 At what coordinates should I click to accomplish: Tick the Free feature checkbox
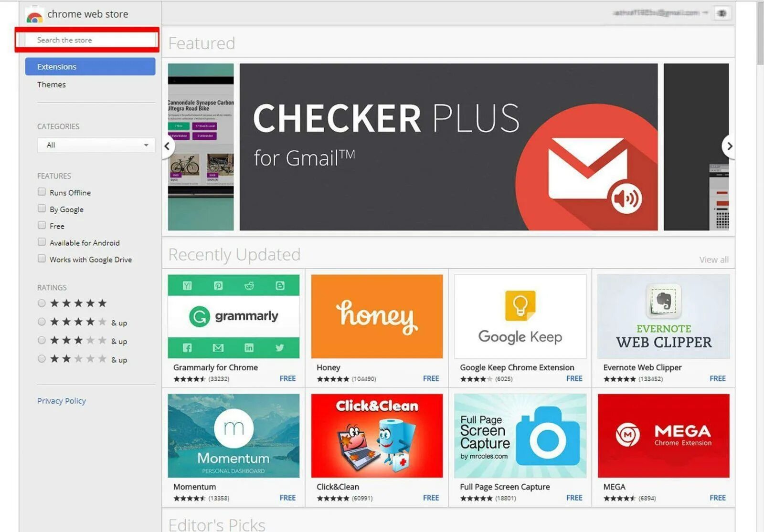42,225
